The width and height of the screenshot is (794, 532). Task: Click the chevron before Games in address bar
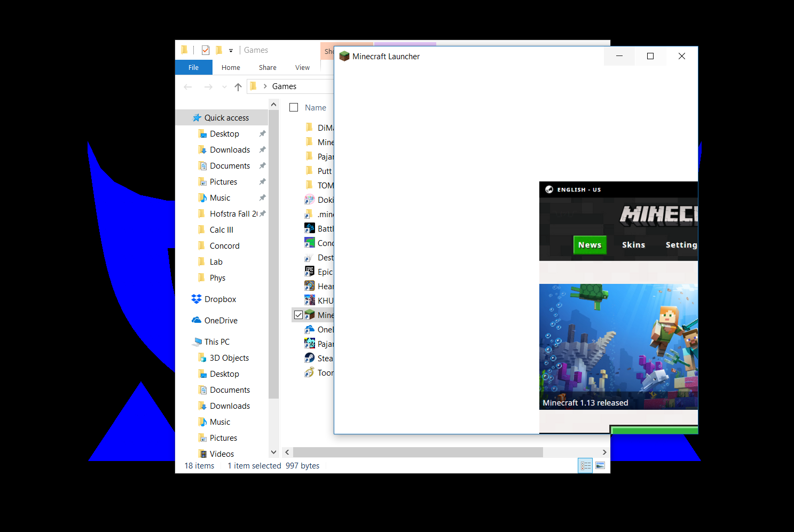[x=265, y=86]
